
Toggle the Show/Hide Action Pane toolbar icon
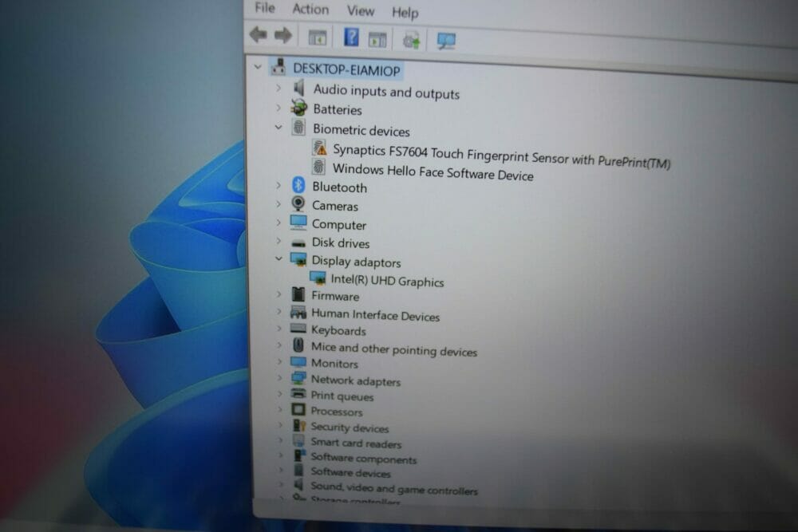pyautogui.click(x=377, y=39)
